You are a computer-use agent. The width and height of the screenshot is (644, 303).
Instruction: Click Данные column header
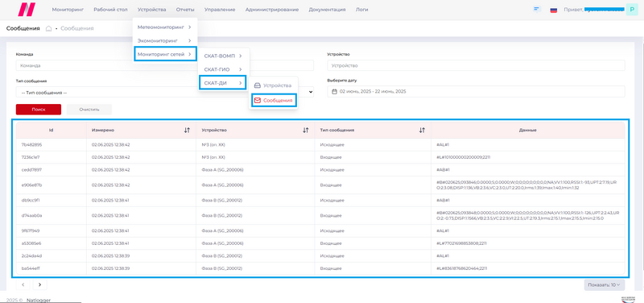(x=528, y=130)
